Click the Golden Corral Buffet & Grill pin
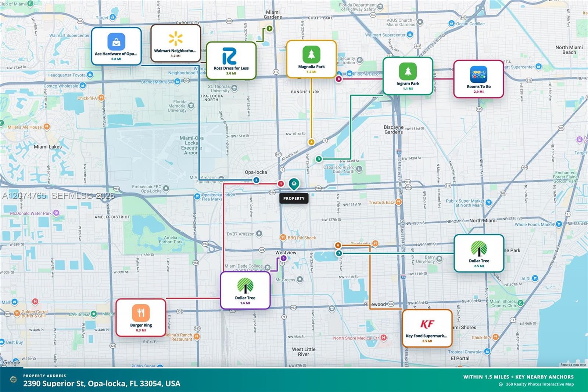 click(x=17, y=314)
